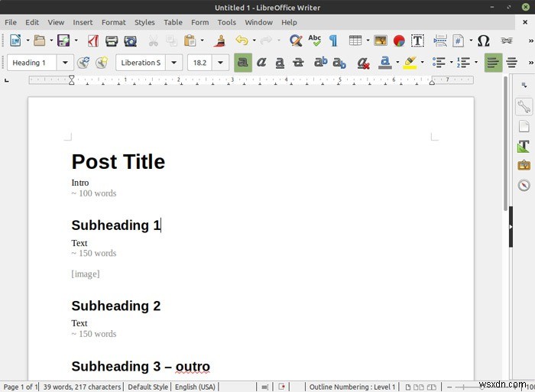
Task: Export directly as PDF
Action: click(x=92, y=40)
